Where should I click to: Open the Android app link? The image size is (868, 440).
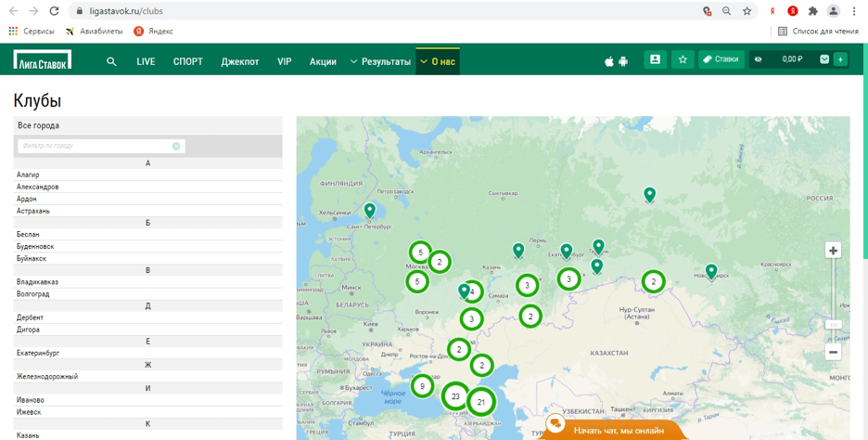coord(623,61)
